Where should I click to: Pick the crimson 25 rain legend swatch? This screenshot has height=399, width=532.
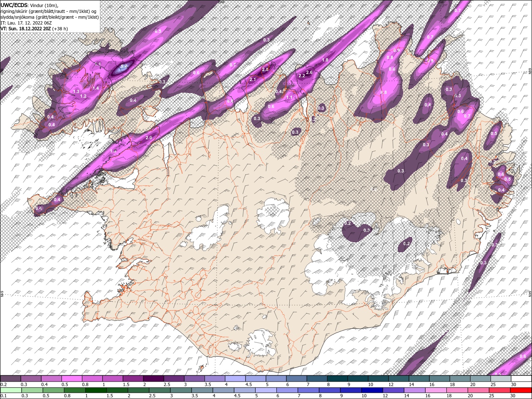pyautogui.click(x=500, y=390)
